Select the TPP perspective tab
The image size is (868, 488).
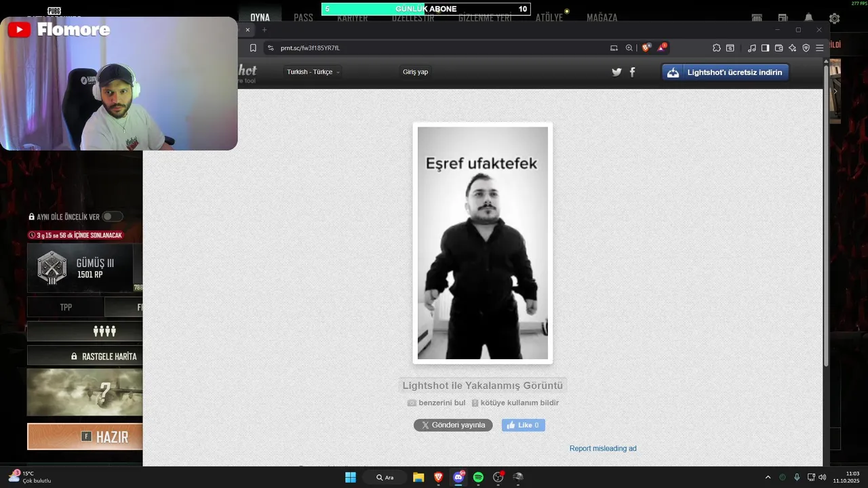(66, 307)
